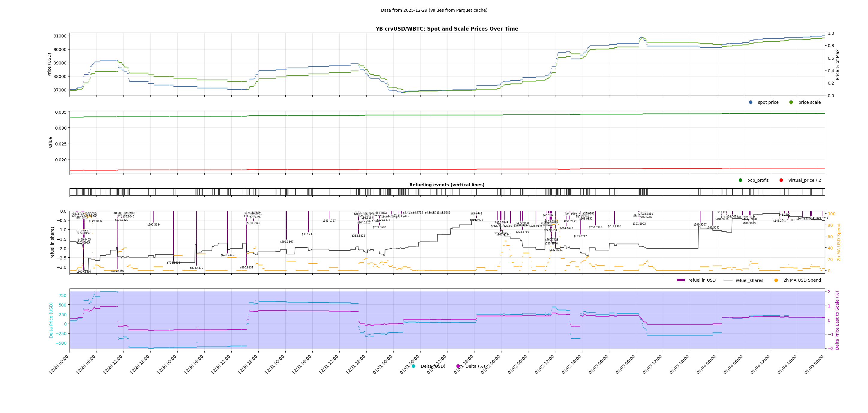This screenshot has height=413, width=868.
Task: Click the chart title 'Spot and Scale Prices Over Time'
Action: [447, 29]
